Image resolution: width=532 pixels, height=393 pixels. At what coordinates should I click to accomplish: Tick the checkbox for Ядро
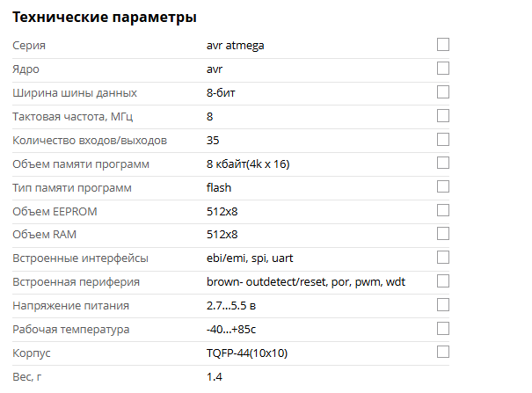click(x=443, y=68)
